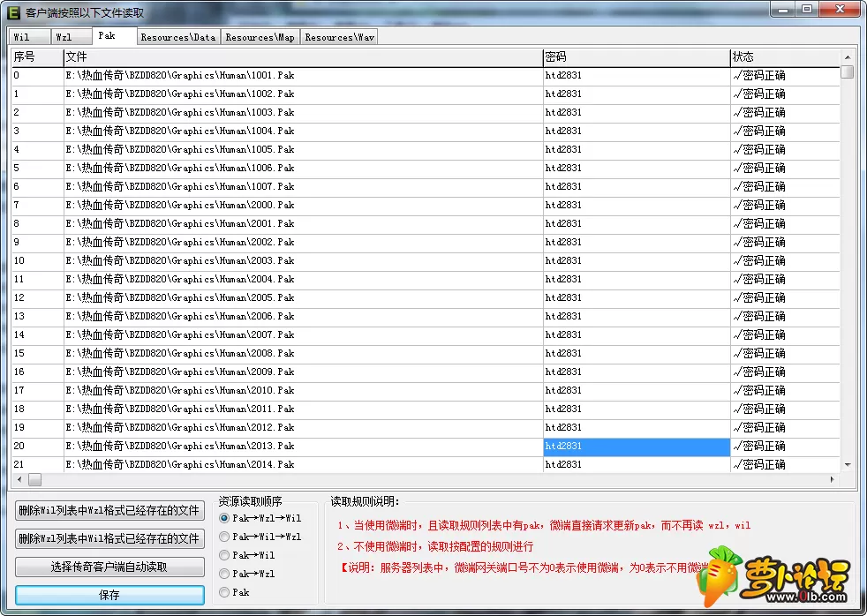Select file row Human\2001.Pak
Viewport: 867px width, 616px height.
point(426,223)
